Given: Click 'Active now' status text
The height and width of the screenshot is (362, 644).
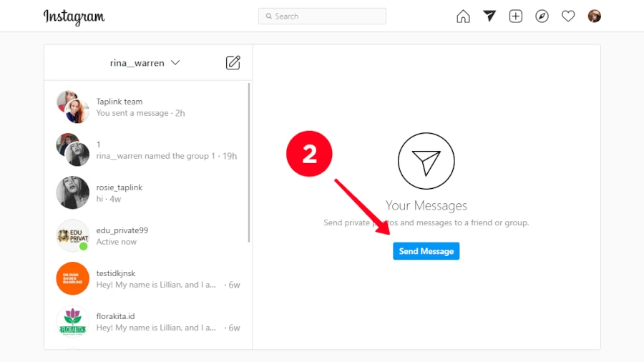Looking at the screenshot, I should [116, 242].
